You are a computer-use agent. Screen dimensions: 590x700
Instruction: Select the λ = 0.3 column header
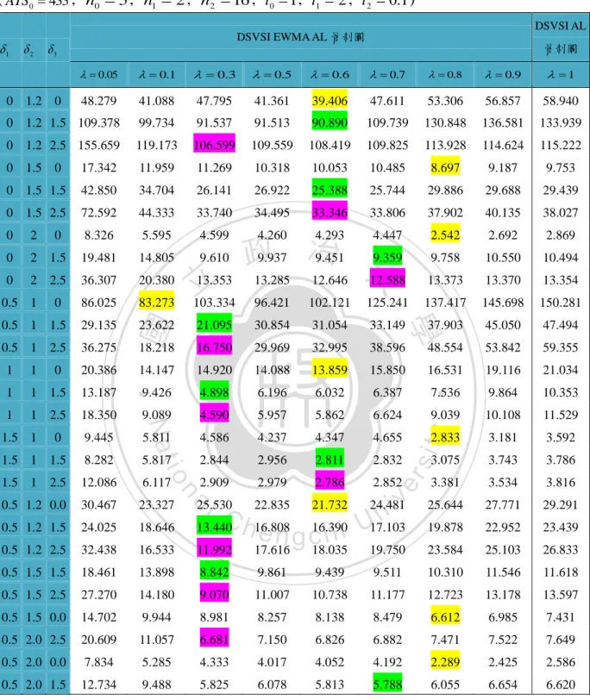point(214,74)
